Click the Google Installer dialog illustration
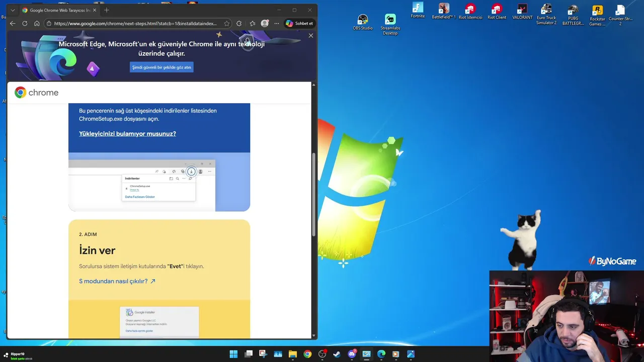The image size is (644, 362). [x=159, y=321]
